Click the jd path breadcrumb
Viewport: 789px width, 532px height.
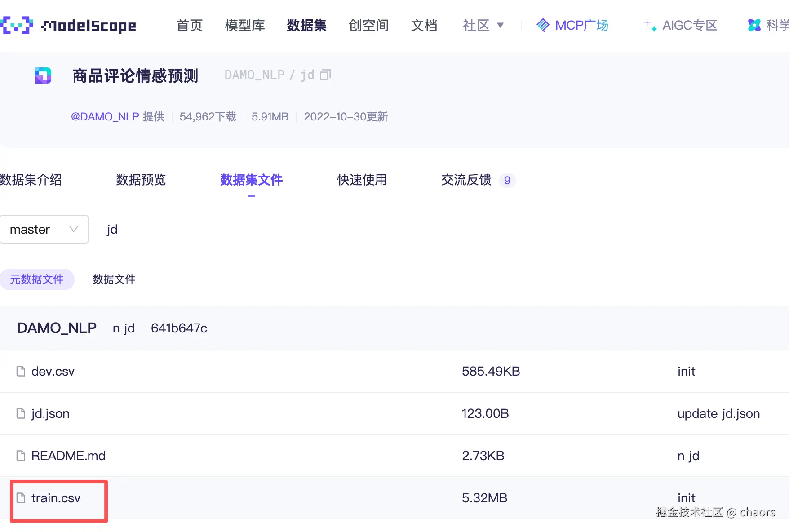112,229
